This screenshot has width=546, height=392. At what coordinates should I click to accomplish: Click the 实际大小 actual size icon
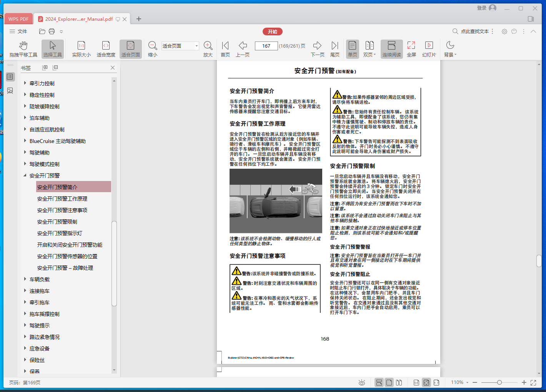point(81,49)
